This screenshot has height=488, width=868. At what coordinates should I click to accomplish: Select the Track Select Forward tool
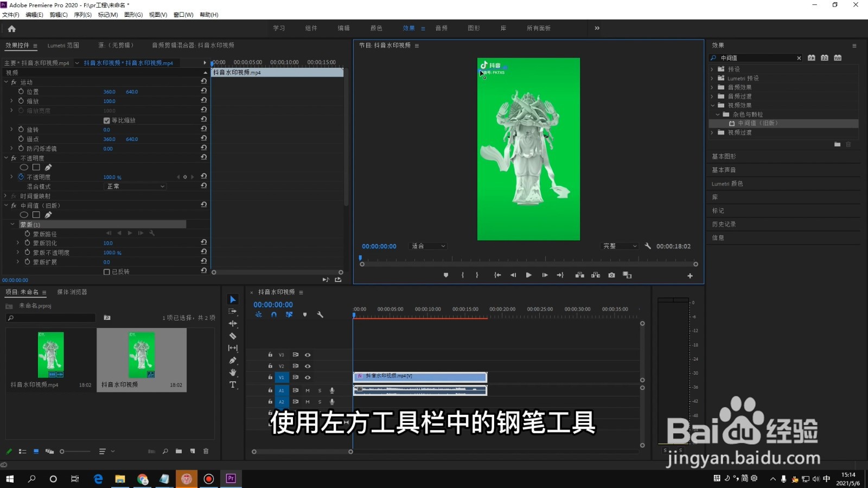pos(233,311)
